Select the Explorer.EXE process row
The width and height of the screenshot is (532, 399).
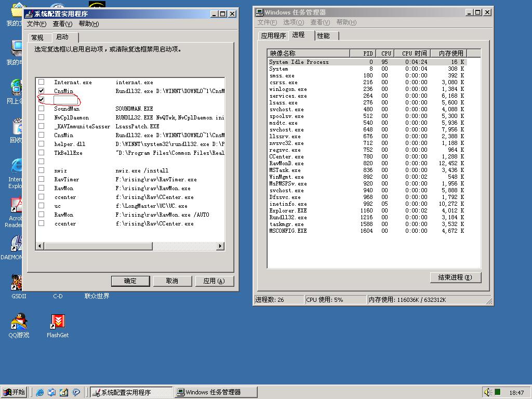[367, 210]
